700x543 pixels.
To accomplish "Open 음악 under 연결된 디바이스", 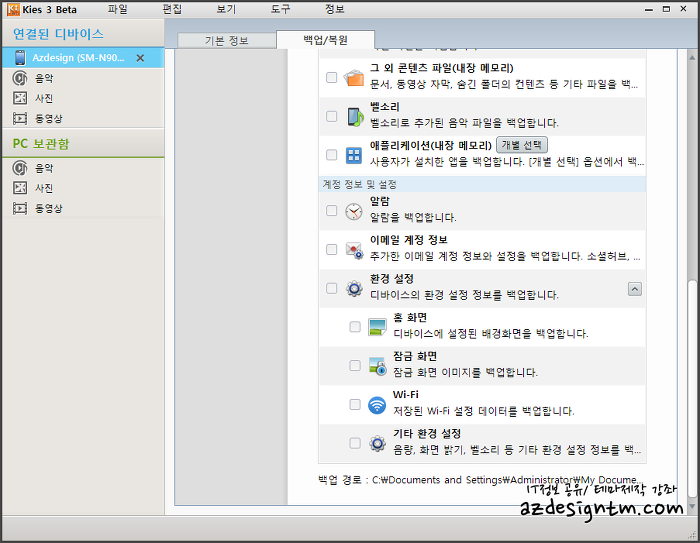I will coord(44,78).
